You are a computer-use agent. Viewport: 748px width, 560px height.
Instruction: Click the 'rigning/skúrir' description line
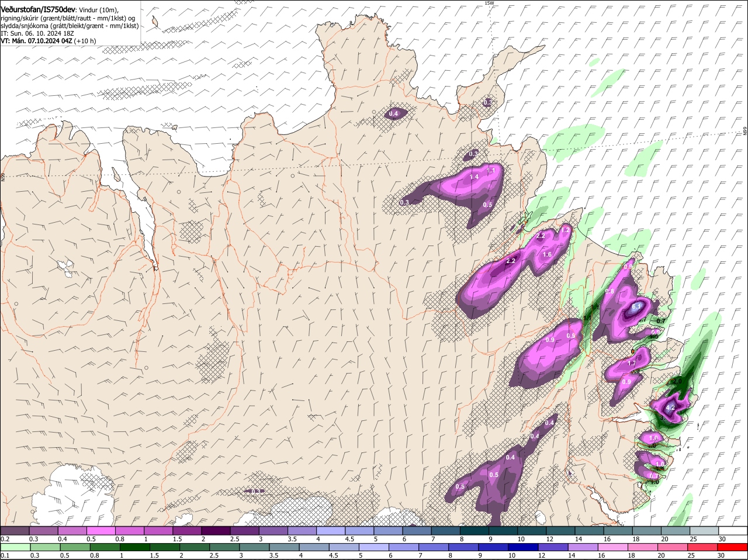pyautogui.click(x=68, y=18)
